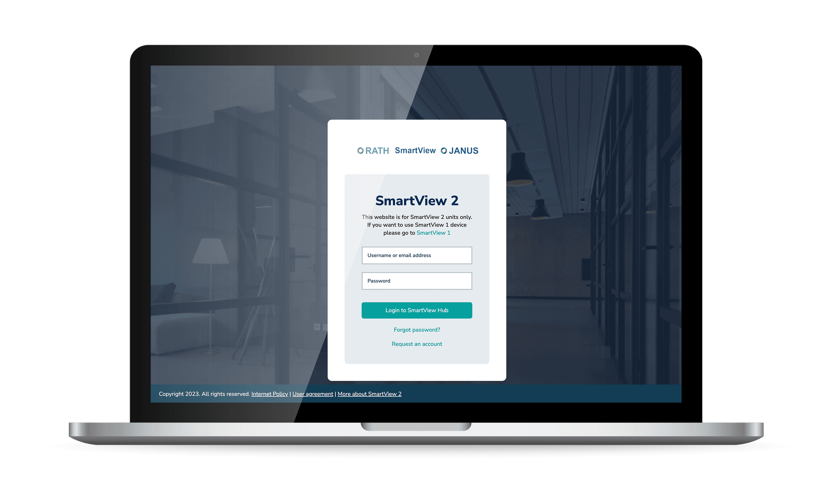
Task: Open the User agreement page
Action: pos(312,393)
